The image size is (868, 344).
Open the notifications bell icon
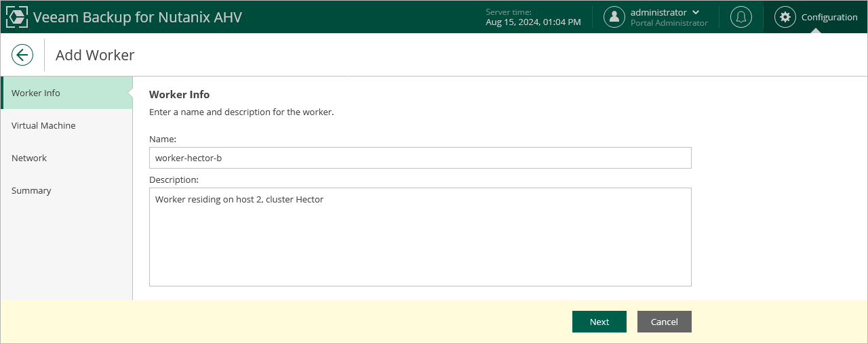coord(741,17)
